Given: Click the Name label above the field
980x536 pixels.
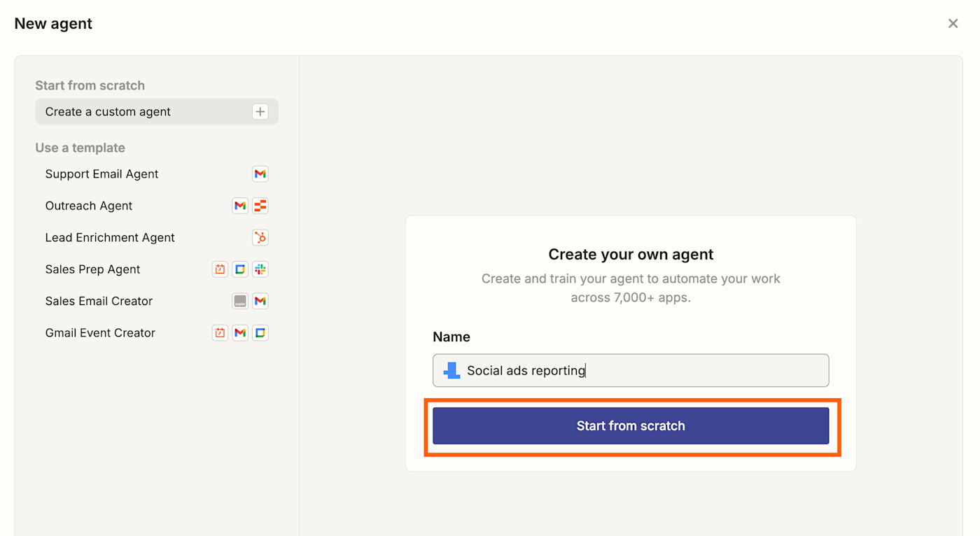Looking at the screenshot, I should (451, 337).
